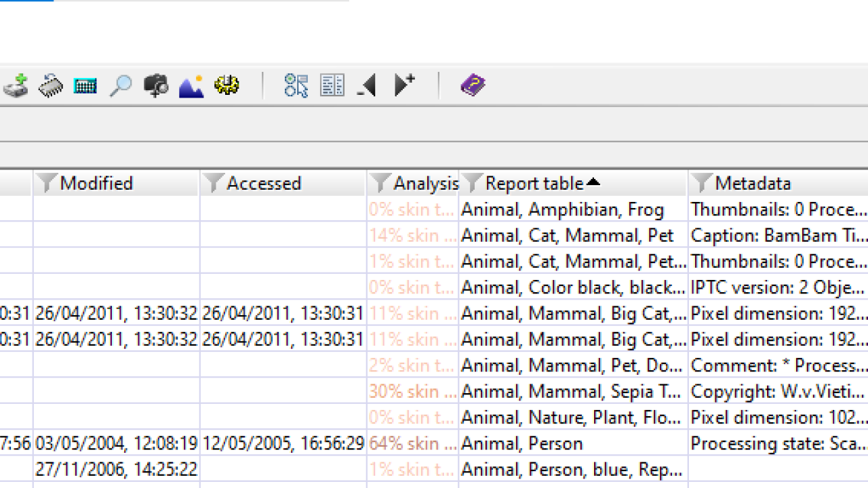Open the filter funnel on Modified column

coord(46,184)
